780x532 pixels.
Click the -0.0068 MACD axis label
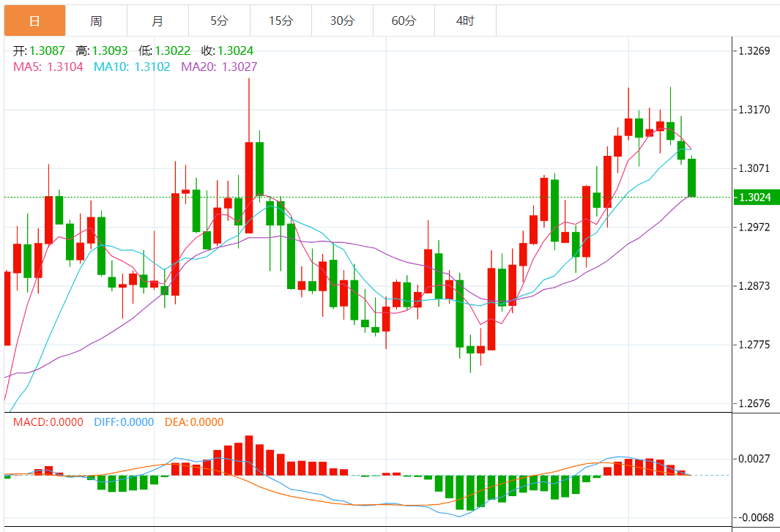click(754, 517)
